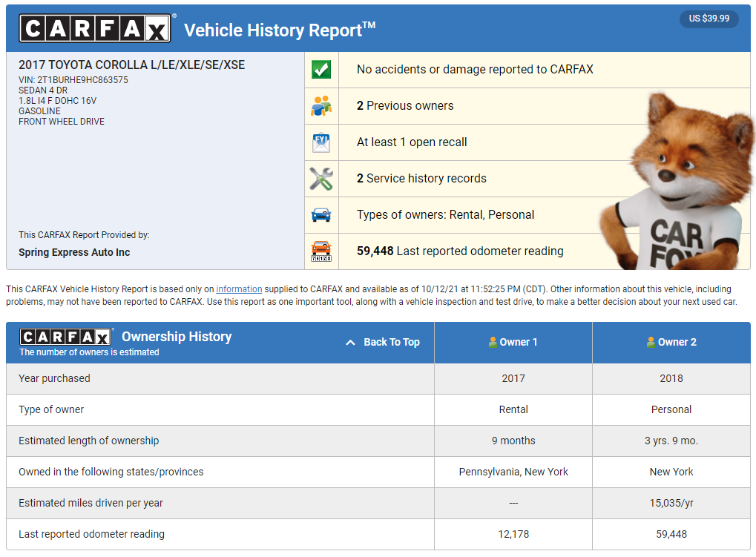Viewport: 756px width, 557px height.
Task: Click the green checkmark no-accidents icon
Action: (321, 70)
